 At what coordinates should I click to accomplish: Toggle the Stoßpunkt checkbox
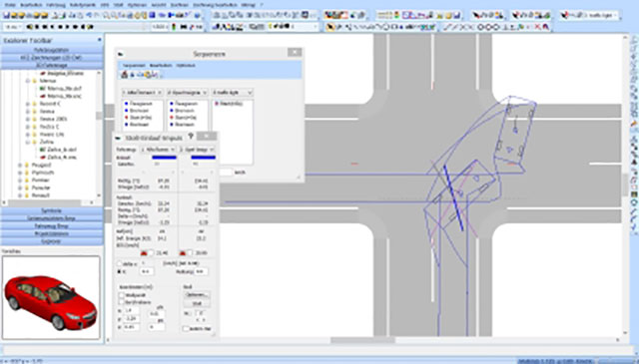pos(122,295)
